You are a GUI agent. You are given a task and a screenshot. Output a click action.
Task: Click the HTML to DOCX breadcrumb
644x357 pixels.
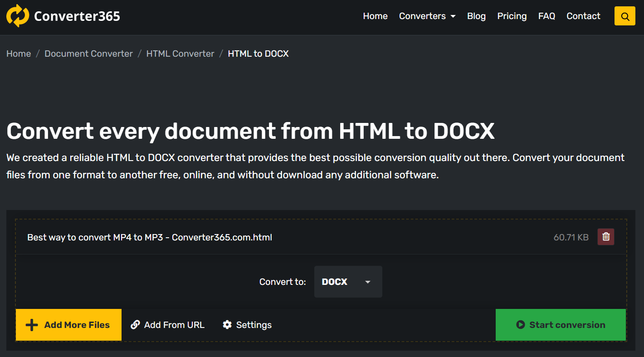pyautogui.click(x=258, y=54)
